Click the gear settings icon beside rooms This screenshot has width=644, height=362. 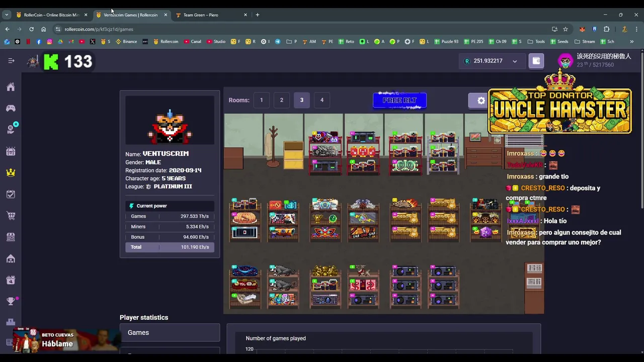click(481, 101)
